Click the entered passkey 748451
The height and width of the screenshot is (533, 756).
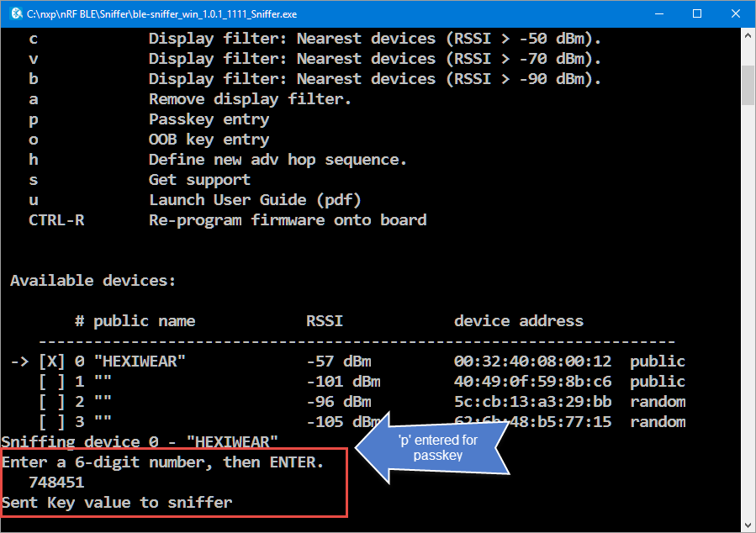[x=56, y=483]
